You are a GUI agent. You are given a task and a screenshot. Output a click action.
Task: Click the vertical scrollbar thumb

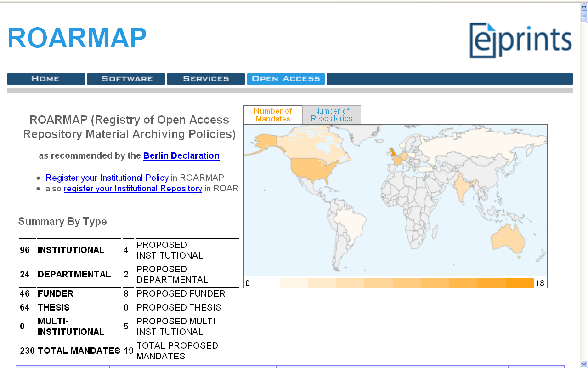tap(584, 17)
